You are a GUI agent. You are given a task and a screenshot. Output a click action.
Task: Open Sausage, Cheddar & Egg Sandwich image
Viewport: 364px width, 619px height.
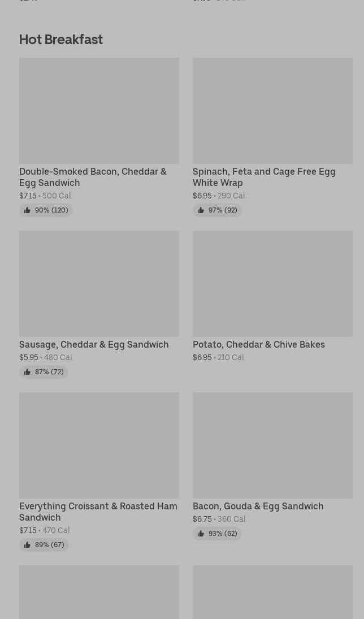click(x=99, y=283)
